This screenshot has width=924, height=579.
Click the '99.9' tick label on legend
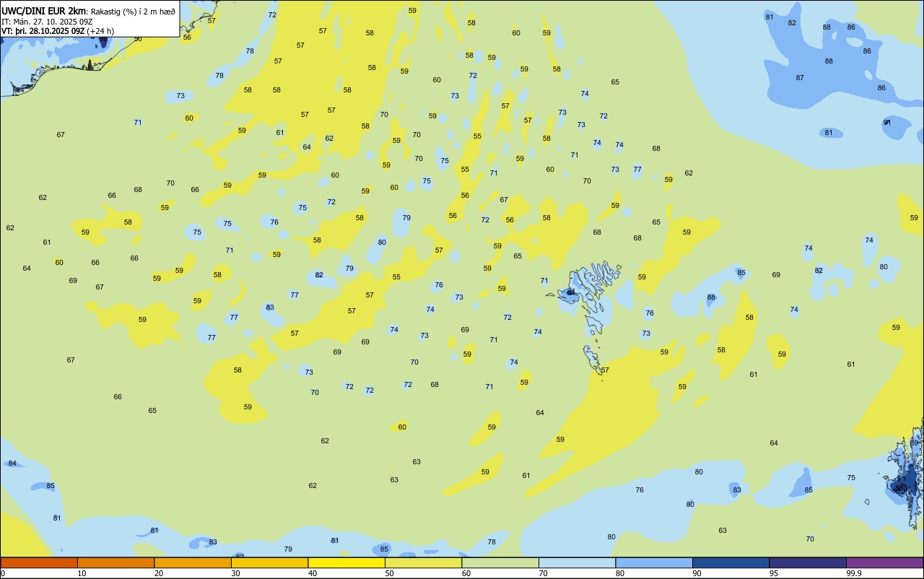pyautogui.click(x=854, y=573)
